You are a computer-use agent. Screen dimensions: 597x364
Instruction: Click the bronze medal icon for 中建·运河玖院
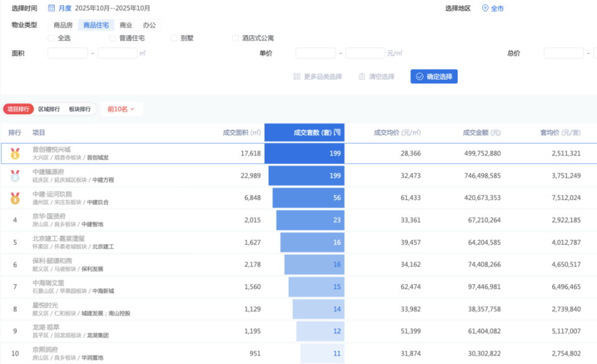[15, 198]
